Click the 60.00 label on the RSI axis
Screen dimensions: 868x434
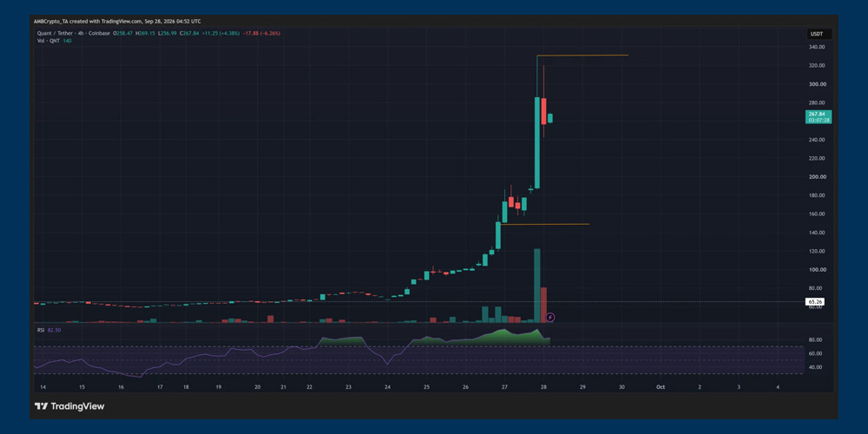point(817,353)
